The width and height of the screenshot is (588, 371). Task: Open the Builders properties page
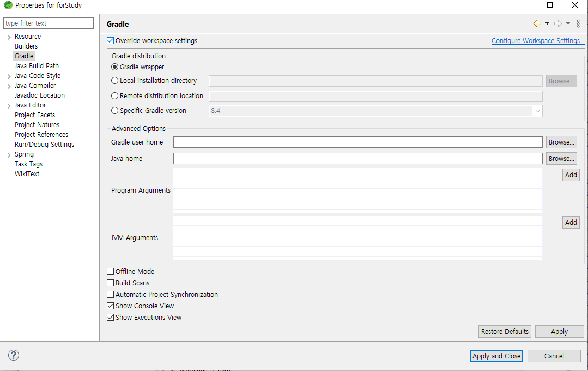point(26,46)
